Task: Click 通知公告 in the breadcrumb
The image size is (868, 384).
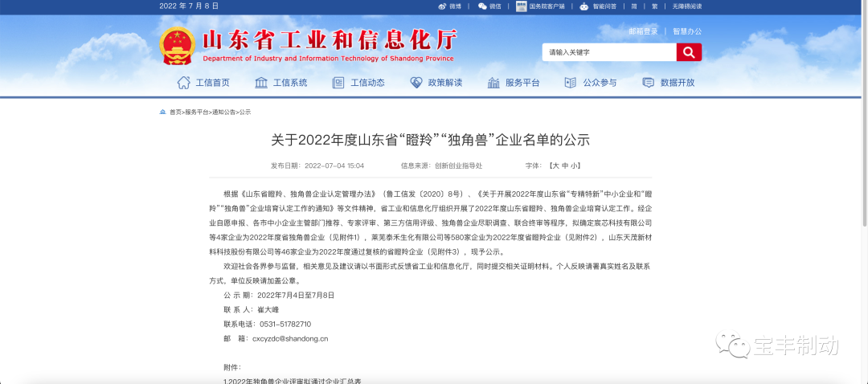Action: point(223,112)
